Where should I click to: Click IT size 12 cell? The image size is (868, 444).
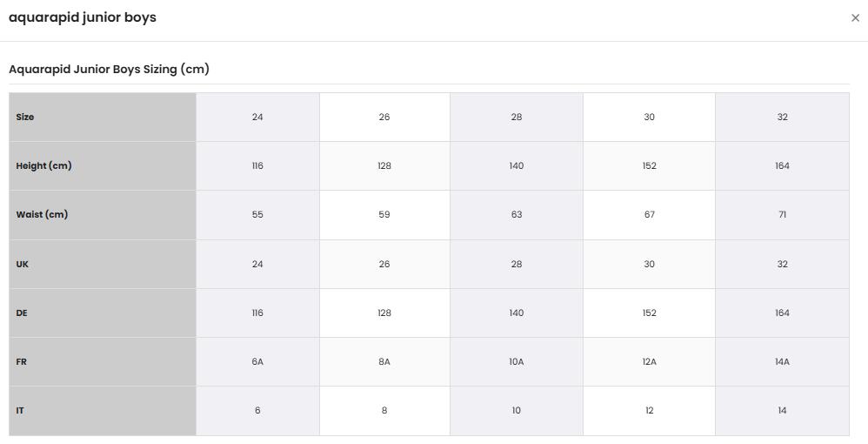click(x=650, y=411)
